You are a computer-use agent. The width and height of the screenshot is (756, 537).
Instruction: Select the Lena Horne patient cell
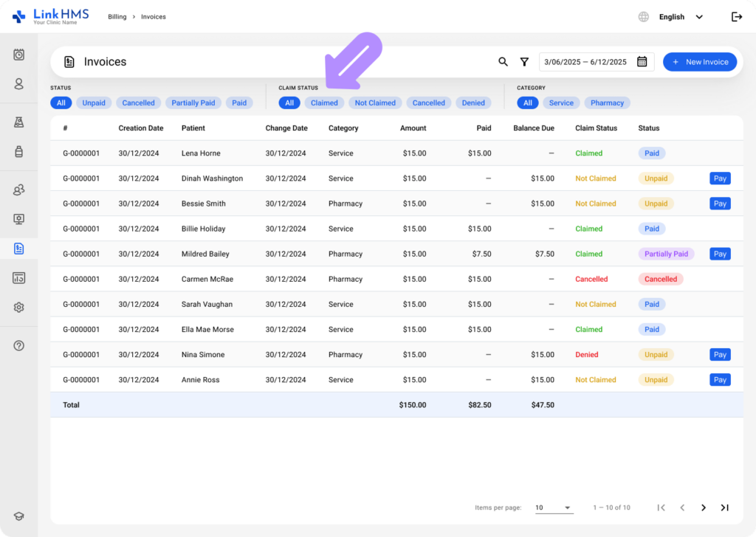tap(201, 153)
